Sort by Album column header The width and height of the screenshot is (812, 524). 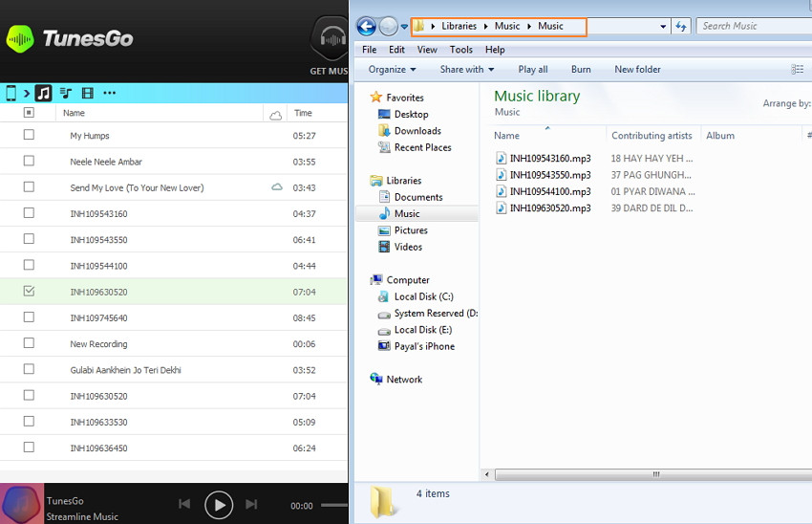click(720, 136)
